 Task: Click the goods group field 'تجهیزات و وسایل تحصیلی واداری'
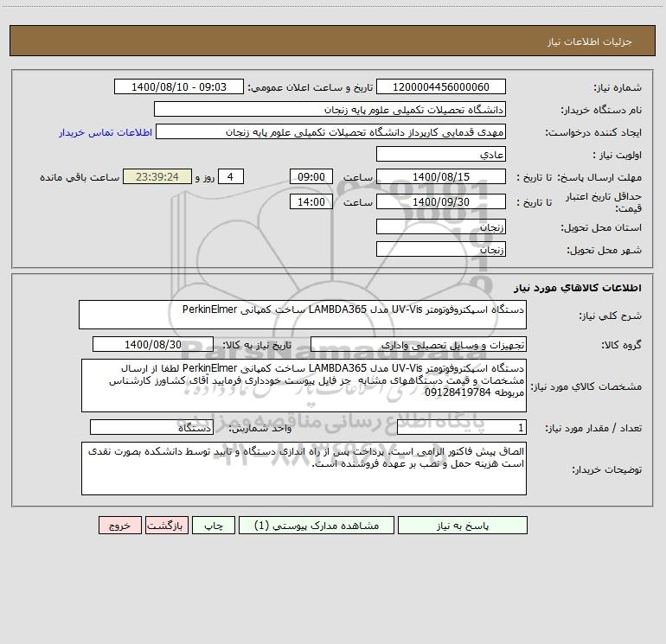[x=419, y=344]
